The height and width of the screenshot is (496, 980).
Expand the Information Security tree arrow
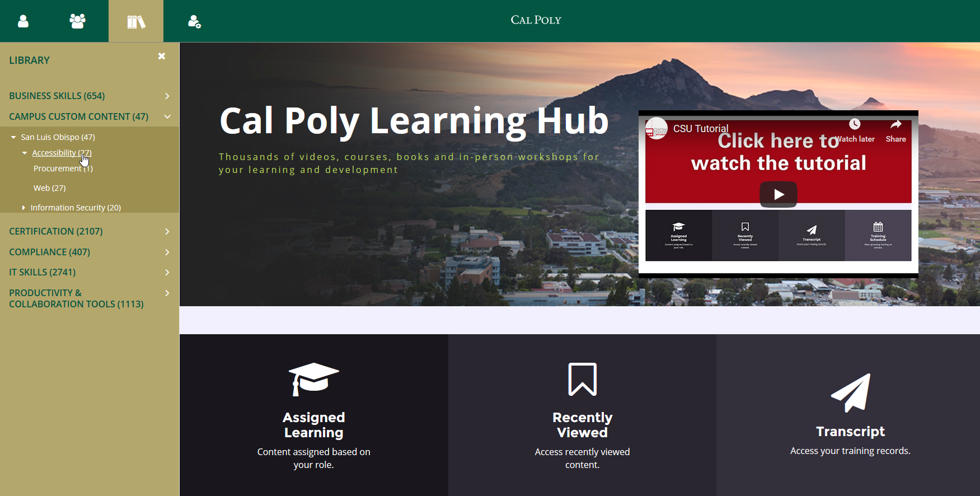(x=24, y=208)
